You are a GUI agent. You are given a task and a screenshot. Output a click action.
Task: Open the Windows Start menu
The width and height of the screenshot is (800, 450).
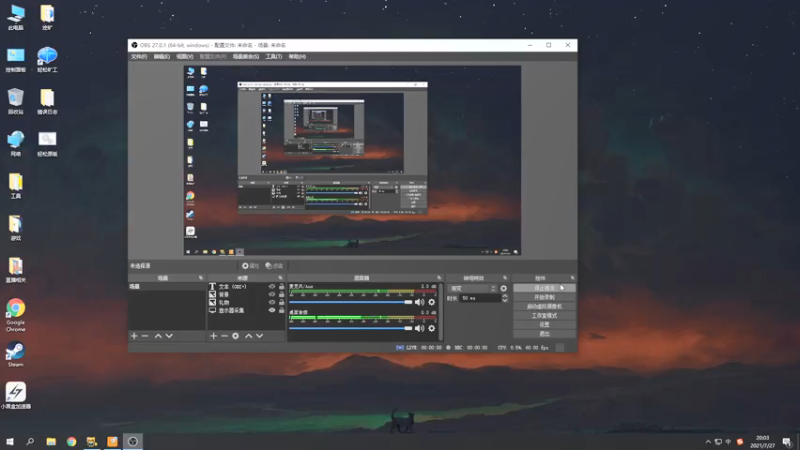[x=10, y=441]
